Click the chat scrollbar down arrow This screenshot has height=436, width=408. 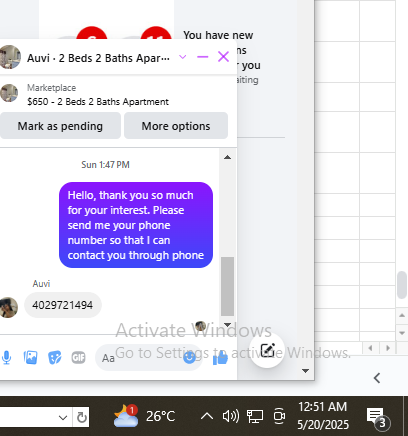click(227, 324)
